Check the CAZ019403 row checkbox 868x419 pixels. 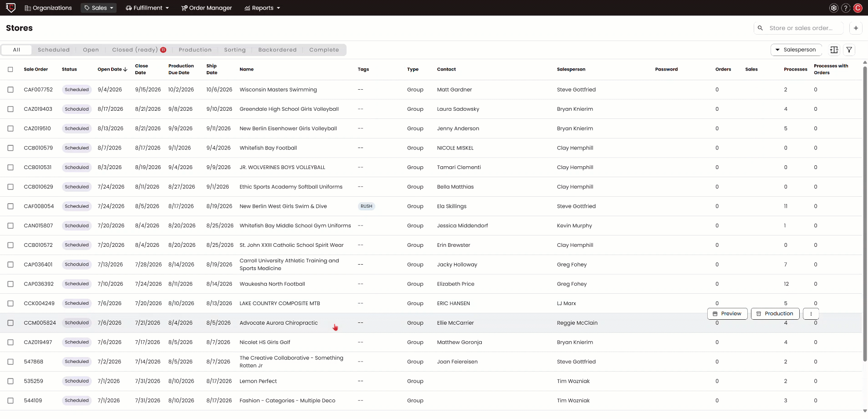[x=10, y=109]
